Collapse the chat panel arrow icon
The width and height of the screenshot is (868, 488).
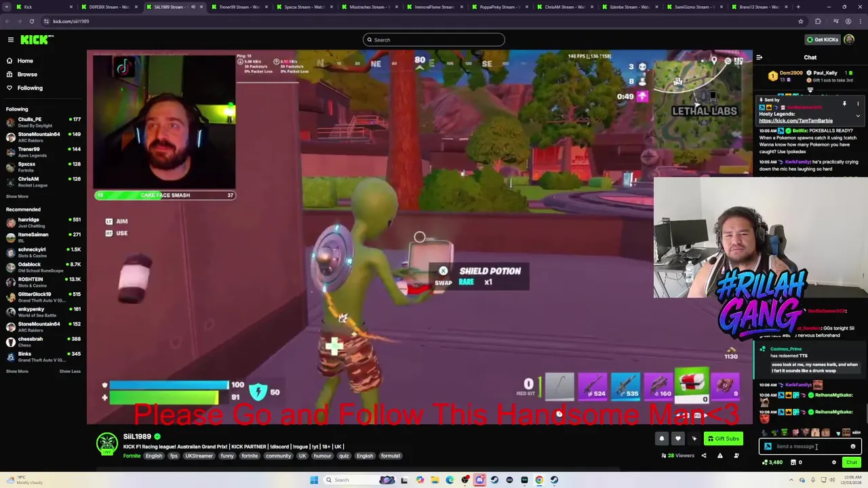point(759,58)
